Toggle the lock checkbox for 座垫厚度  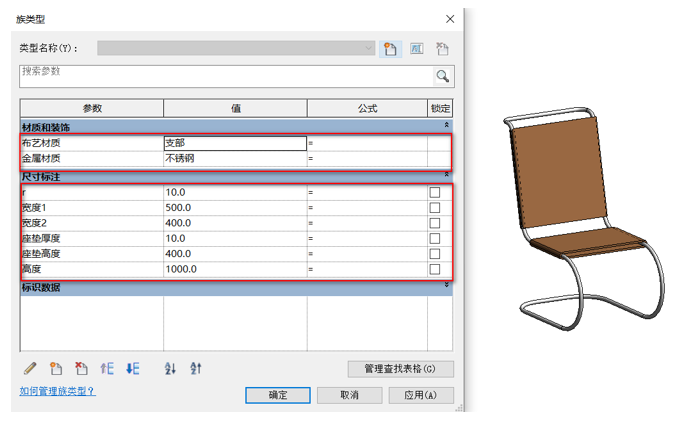435,238
